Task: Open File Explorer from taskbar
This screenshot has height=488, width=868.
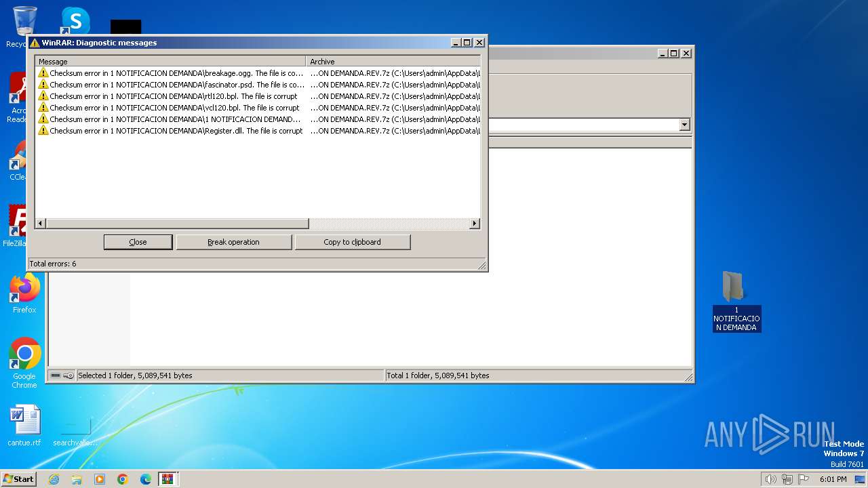Action: click(x=77, y=479)
